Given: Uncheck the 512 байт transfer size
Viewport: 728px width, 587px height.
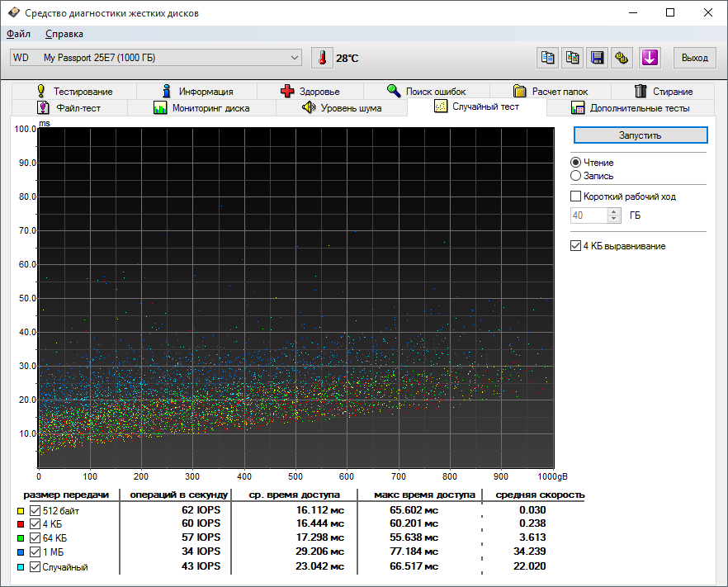Looking at the screenshot, I should [x=35, y=510].
